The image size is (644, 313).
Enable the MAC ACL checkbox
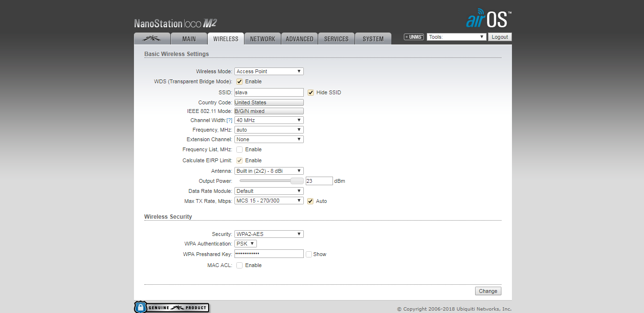(x=240, y=265)
